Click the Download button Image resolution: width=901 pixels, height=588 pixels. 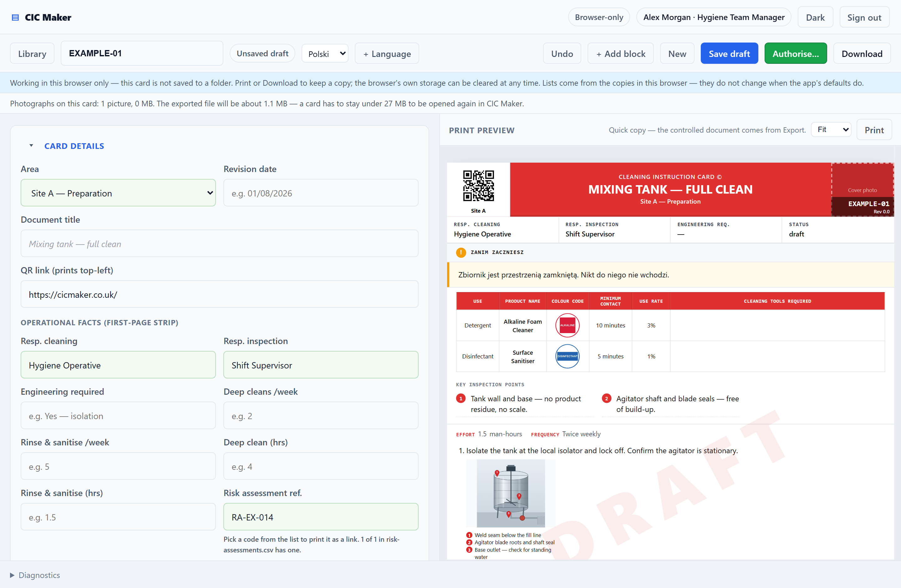862,54
